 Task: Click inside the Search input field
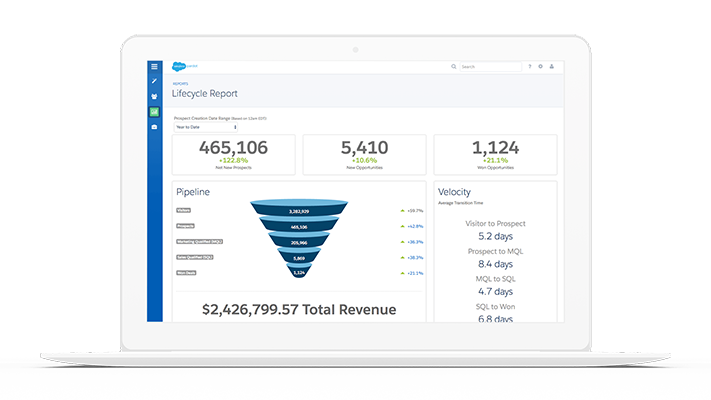coord(488,67)
